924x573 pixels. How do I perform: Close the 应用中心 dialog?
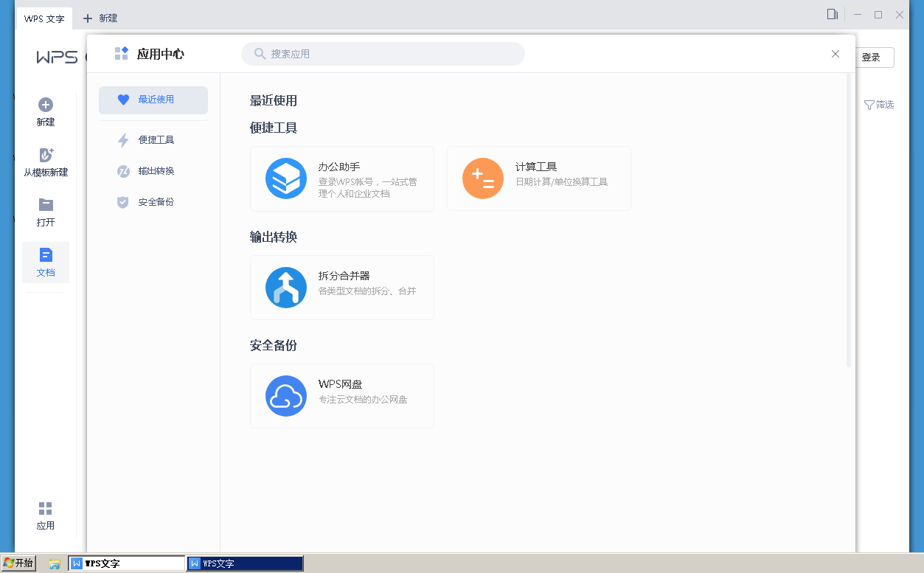(836, 54)
